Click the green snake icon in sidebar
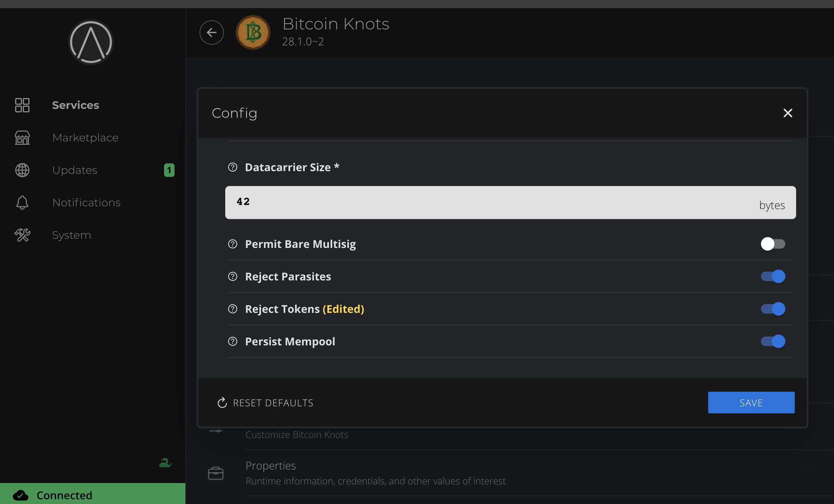This screenshot has width=834, height=504. 165,463
